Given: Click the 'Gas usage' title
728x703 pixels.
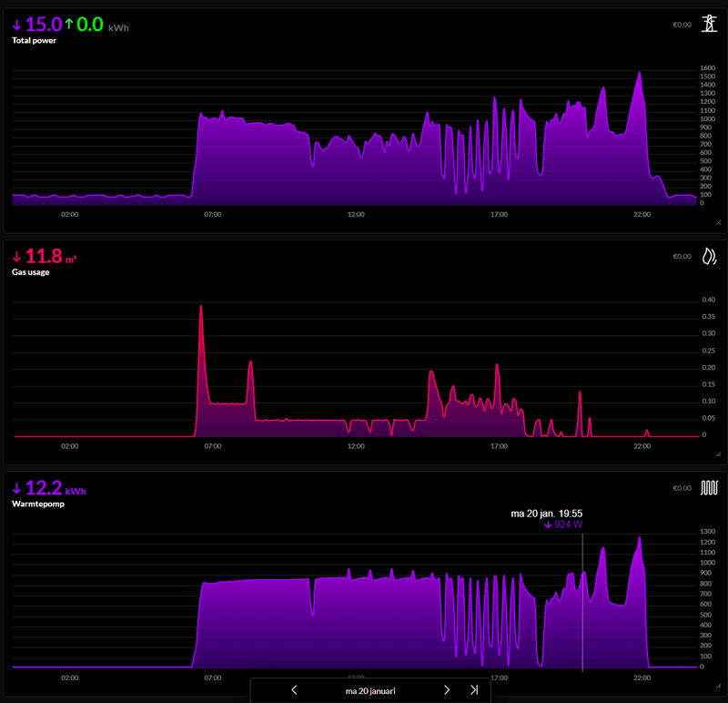Looking at the screenshot, I should (31, 272).
